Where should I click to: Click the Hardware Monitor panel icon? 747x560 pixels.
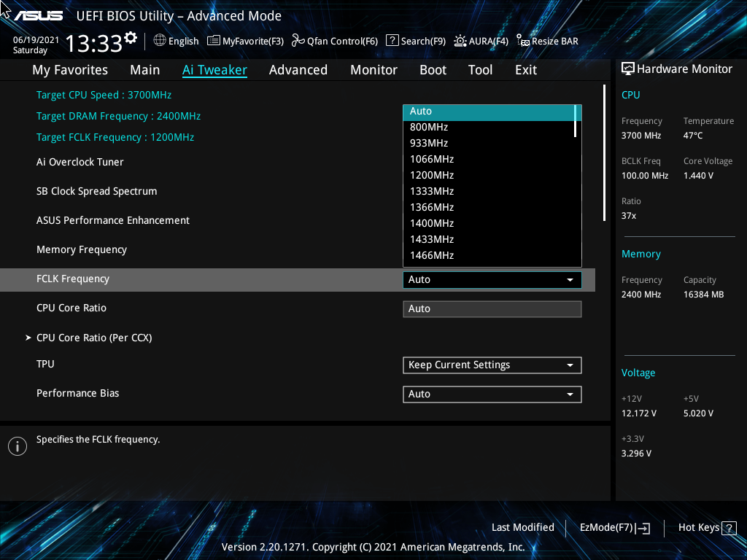tap(628, 69)
